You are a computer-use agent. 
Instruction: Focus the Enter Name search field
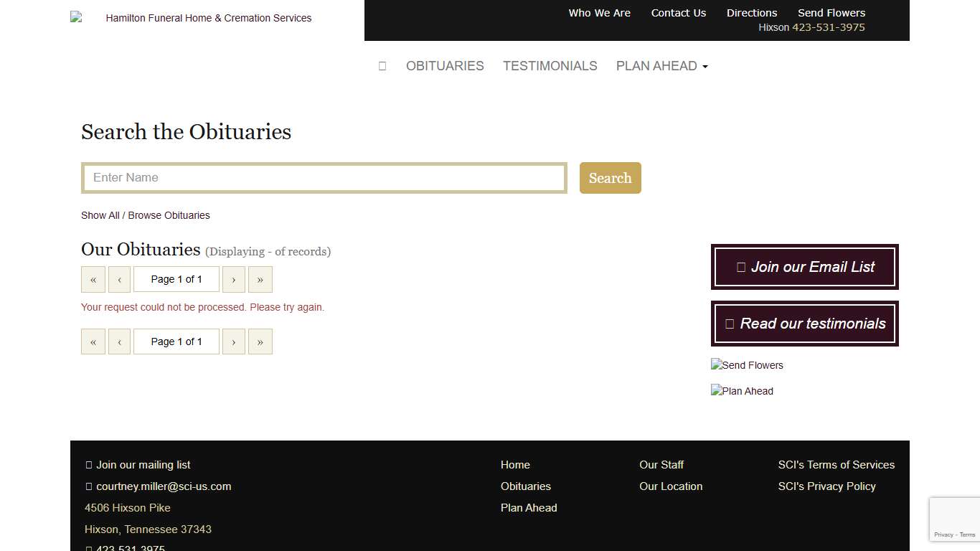[324, 178]
